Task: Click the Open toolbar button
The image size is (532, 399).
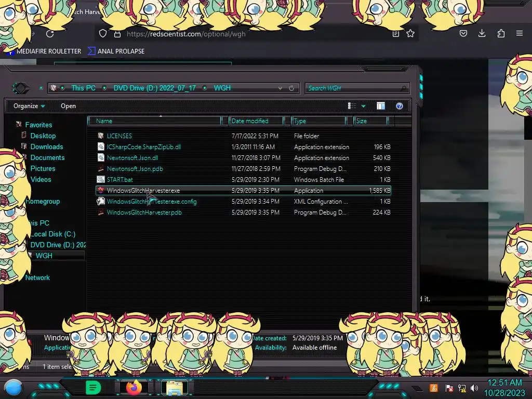Action: pos(68,106)
